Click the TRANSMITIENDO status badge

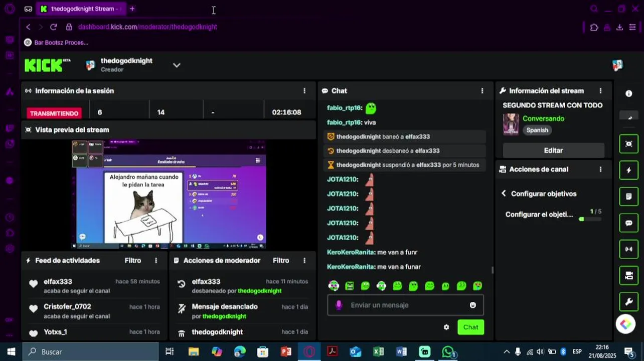(54, 113)
